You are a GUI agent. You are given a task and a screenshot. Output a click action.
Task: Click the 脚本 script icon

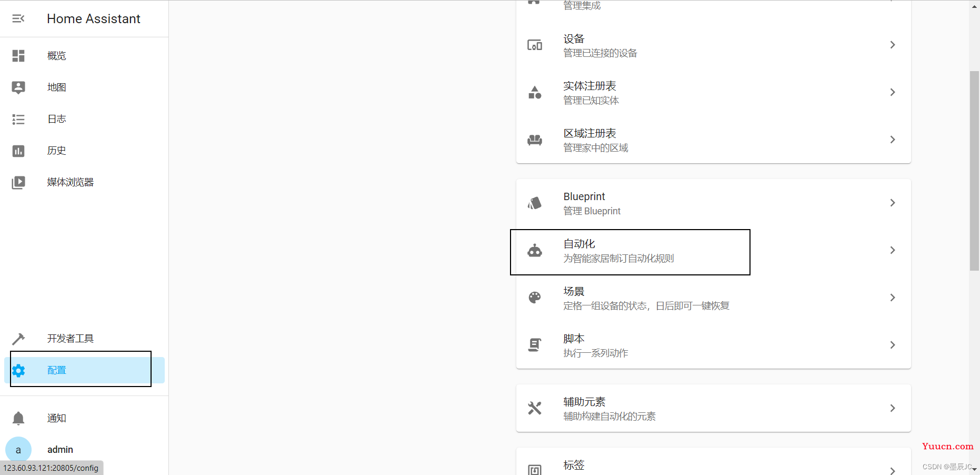[535, 345]
